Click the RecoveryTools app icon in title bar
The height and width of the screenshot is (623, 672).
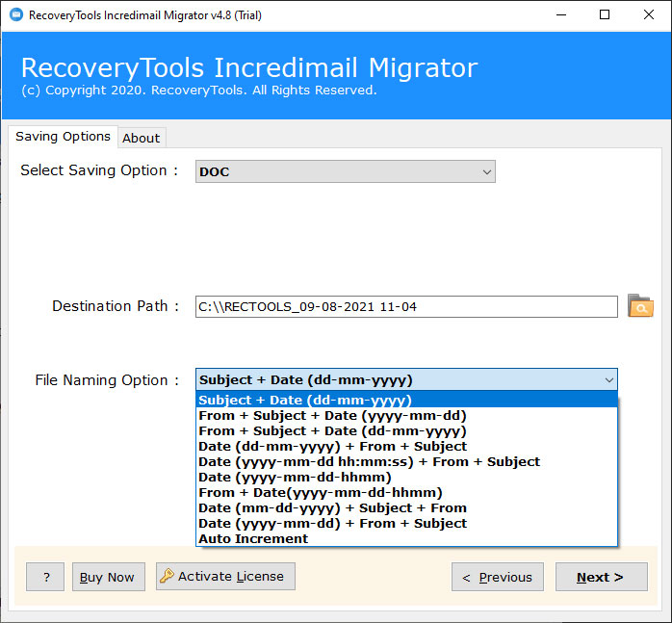click(x=16, y=15)
